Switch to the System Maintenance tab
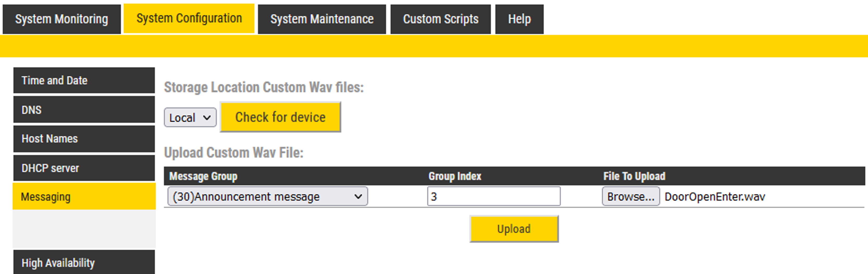 (322, 19)
